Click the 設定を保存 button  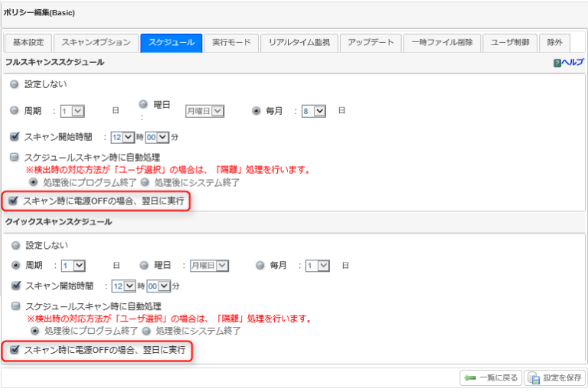tap(555, 378)
